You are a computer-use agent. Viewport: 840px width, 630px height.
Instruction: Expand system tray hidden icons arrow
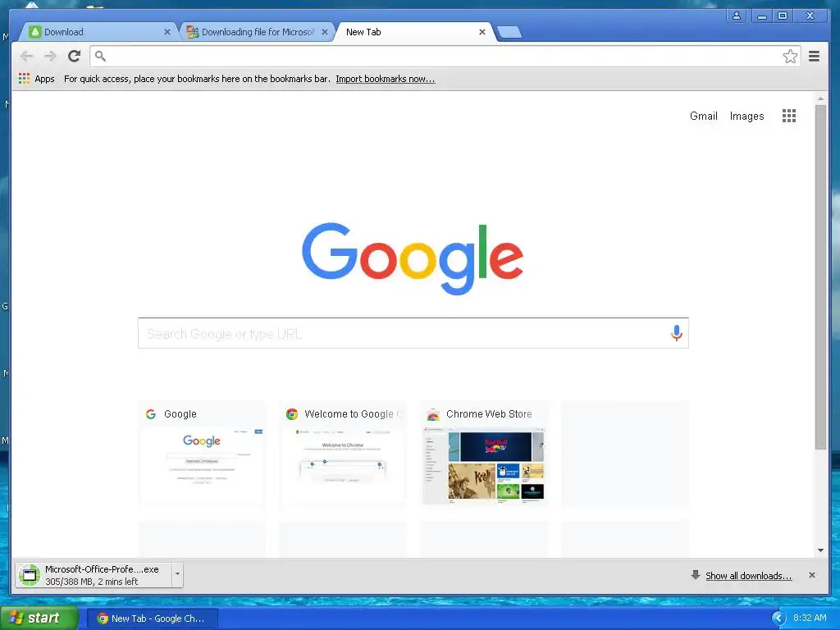point(778,618)
